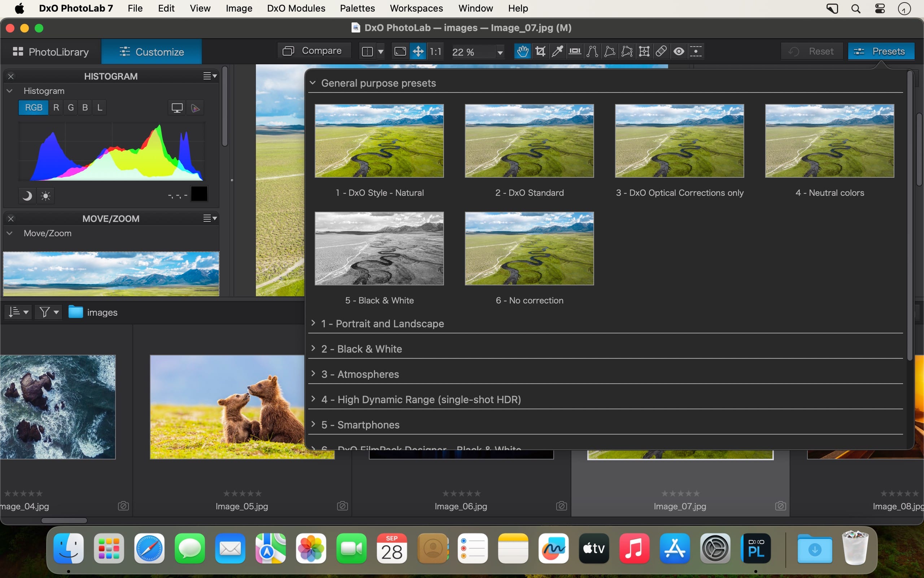Open the image sort order dropdown

click(x=18, y=312)
